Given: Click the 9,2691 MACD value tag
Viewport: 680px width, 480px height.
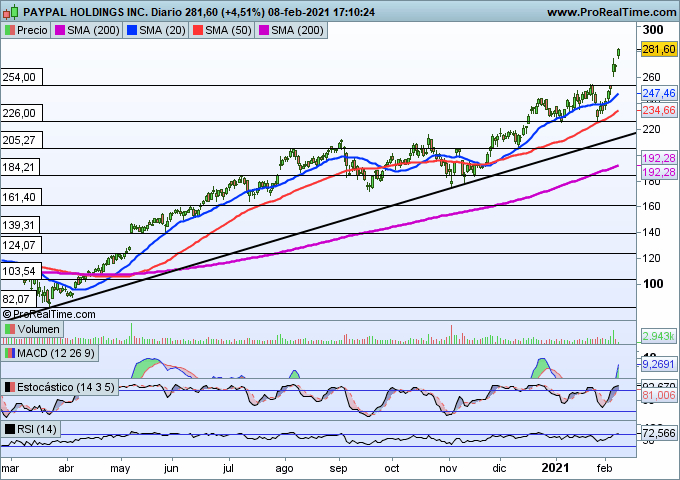Looking at the screenshot, I should click(x=659, y=364).
